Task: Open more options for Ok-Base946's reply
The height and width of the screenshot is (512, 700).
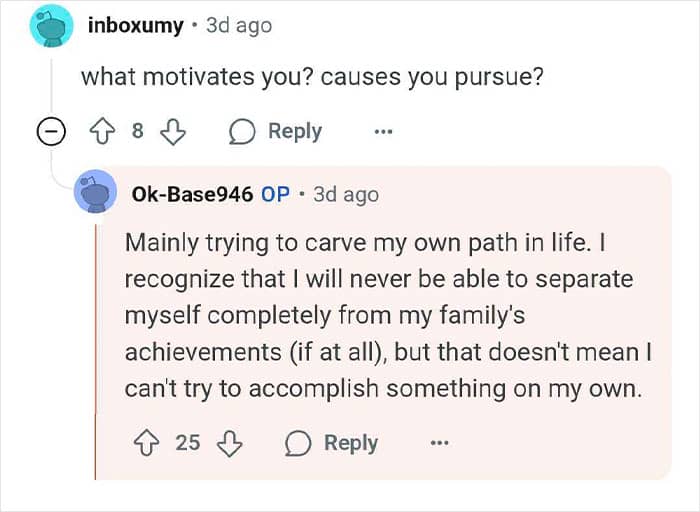Action: point(439,443)
